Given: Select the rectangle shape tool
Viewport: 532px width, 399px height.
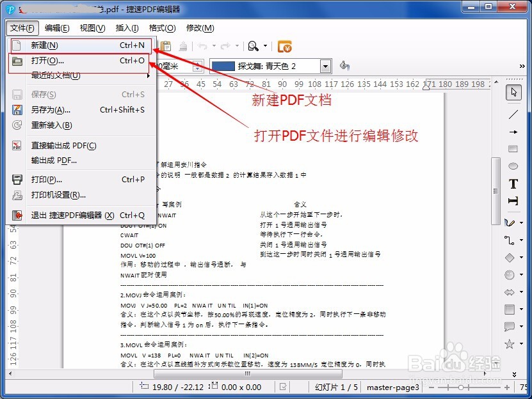Looking at the screenshot, I should coord(513,149).
